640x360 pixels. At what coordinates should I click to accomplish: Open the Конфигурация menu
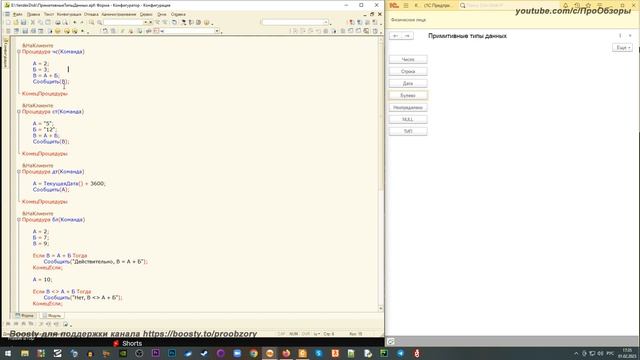click(69, 14)
